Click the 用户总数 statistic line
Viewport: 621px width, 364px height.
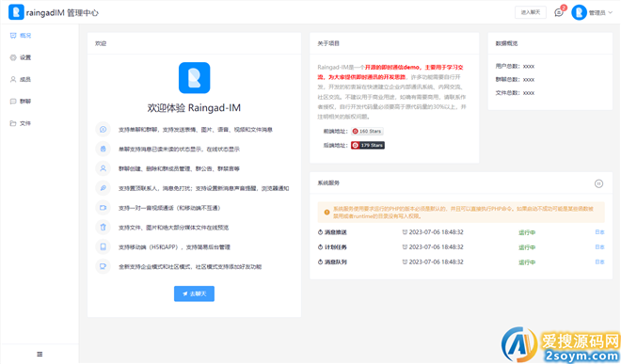coord(515,67)
